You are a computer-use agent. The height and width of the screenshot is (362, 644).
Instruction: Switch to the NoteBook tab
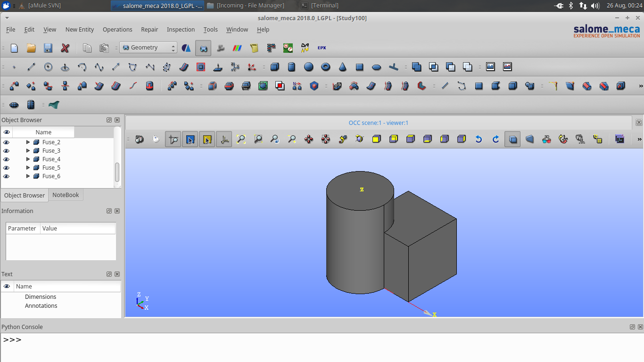tap(66, 195)
